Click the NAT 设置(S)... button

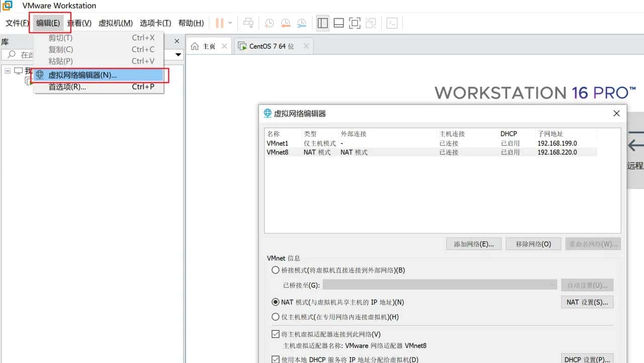(x=587, y=302)
